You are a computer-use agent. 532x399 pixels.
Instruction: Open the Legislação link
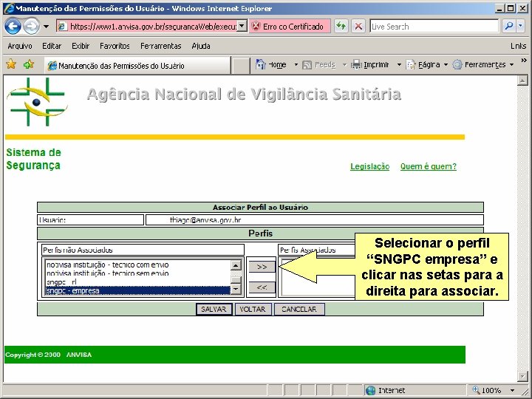369,166
